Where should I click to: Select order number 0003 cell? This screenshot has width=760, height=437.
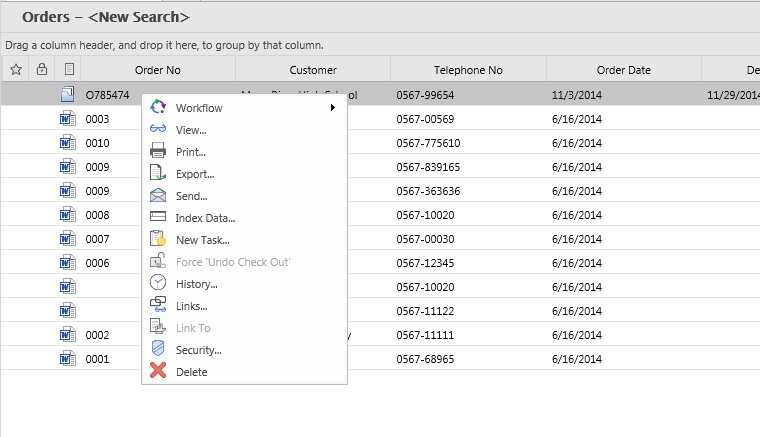(97, 119)
